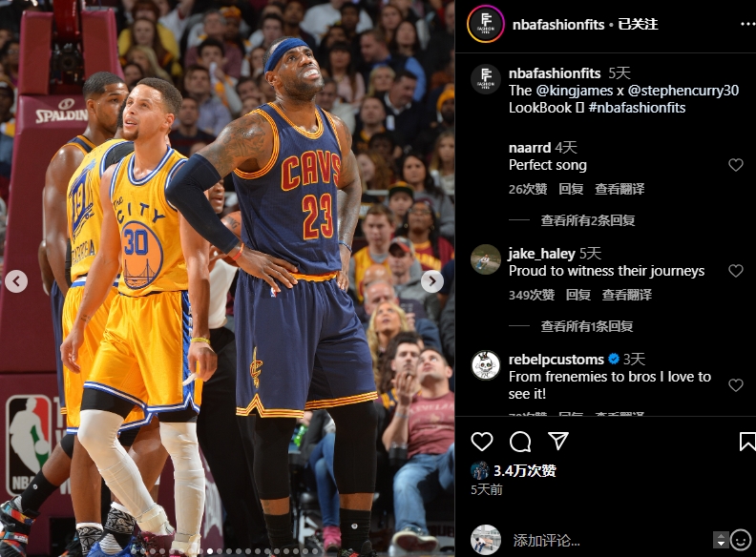
Task: Share the post via paper plane icon
Action: point(557,441)
